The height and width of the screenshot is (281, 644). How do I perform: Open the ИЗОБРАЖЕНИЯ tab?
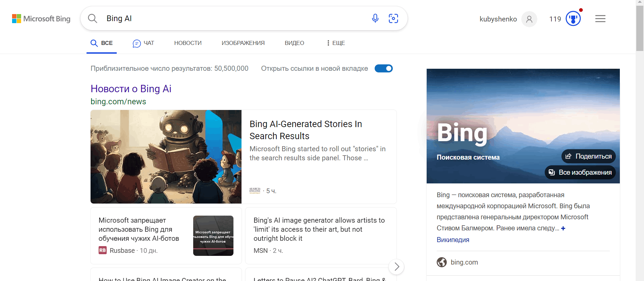[x=243, y=43]
